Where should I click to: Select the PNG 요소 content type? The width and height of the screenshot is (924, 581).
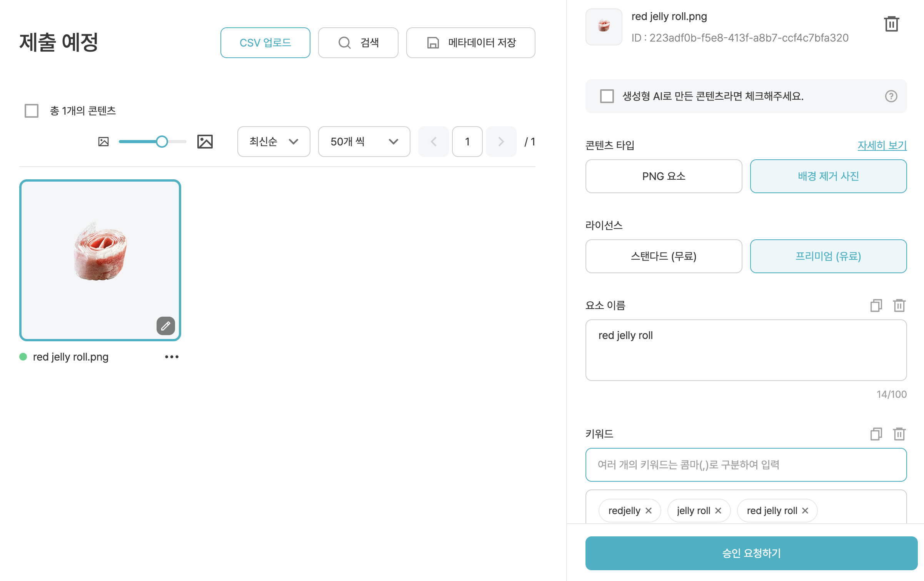pyautogui.click(x=663, y=176)
